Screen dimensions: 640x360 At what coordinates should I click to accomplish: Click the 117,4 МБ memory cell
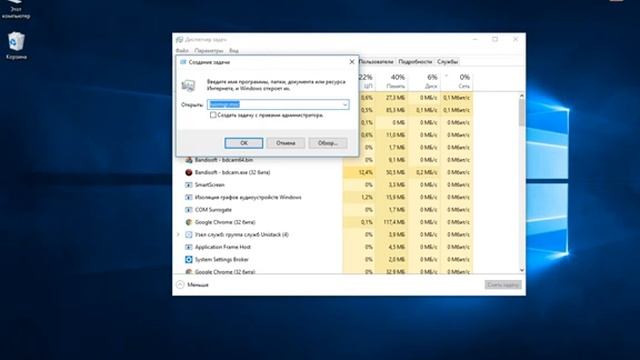[391, 222]
